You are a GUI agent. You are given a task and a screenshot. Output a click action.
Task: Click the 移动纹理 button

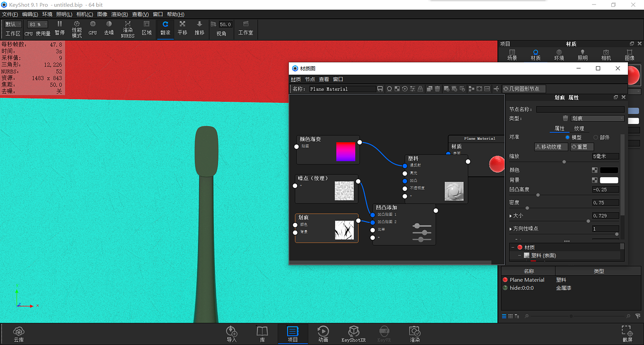(x=551, y=147)
